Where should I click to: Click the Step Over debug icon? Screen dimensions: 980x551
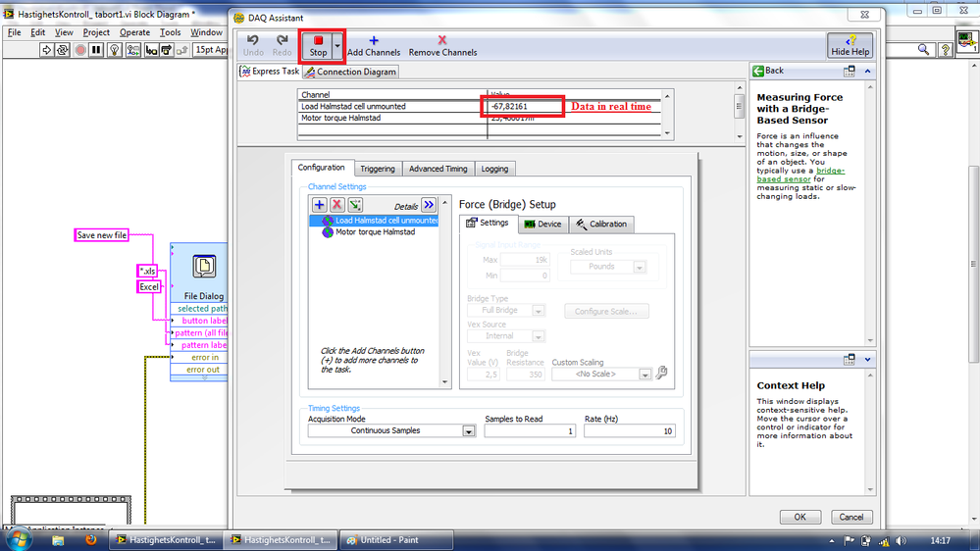tap(166, 49)
